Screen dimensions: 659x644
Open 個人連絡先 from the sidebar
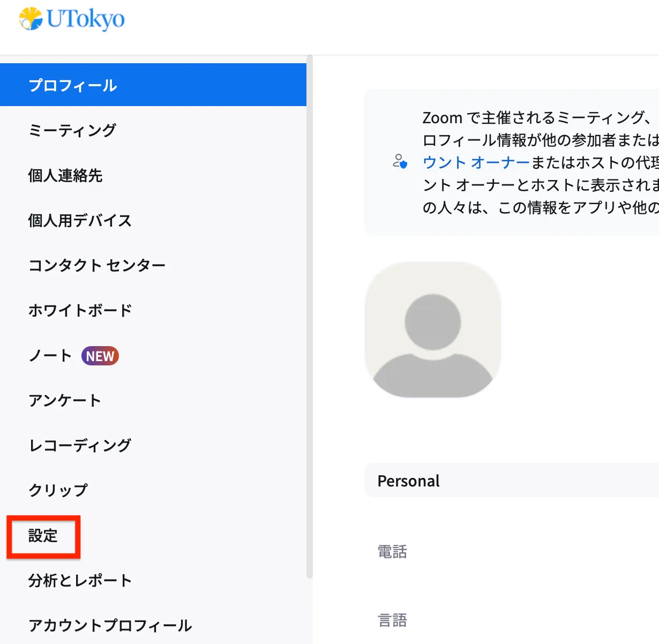[64, 176]
